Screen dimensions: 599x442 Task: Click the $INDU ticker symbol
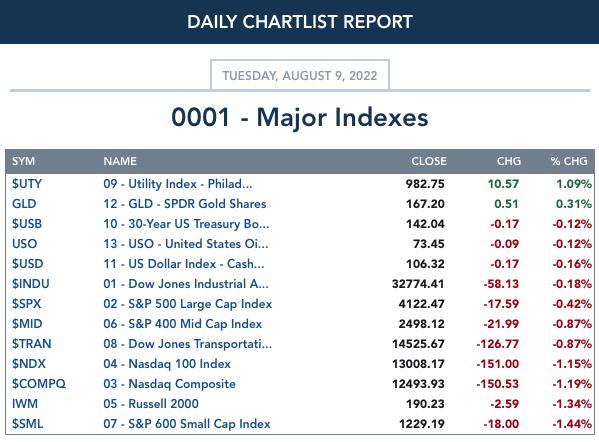point(31,283)
